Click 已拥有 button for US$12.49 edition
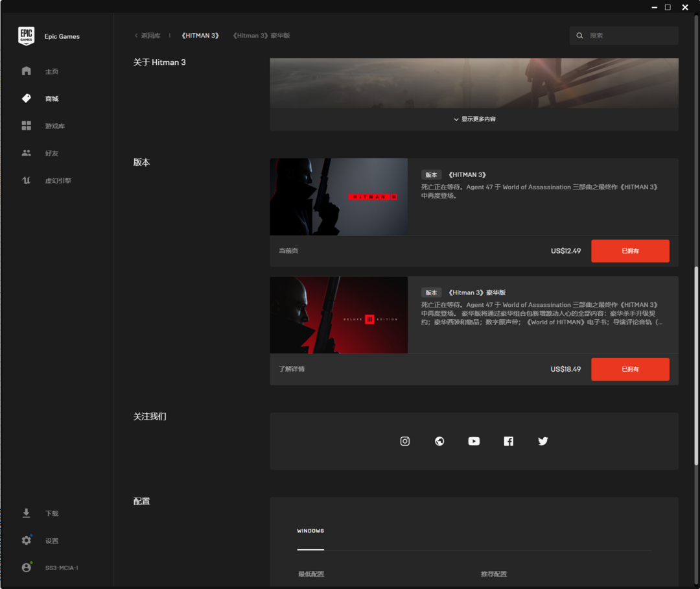Screen dimensions: 700x589 630,250
